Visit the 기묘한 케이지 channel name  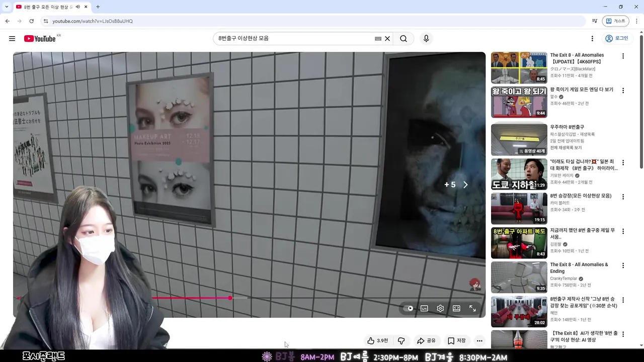(562, 175)
